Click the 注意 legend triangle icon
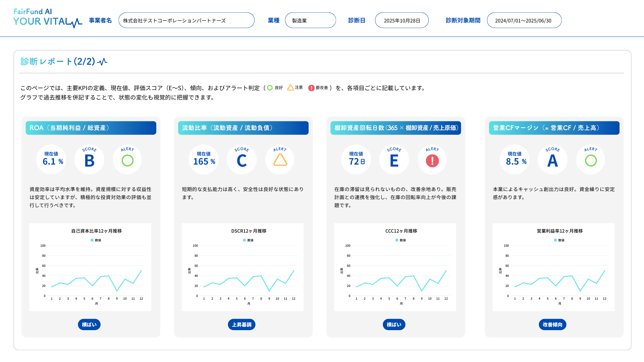Viewport: 644px width, 362px height. (290, 87)
